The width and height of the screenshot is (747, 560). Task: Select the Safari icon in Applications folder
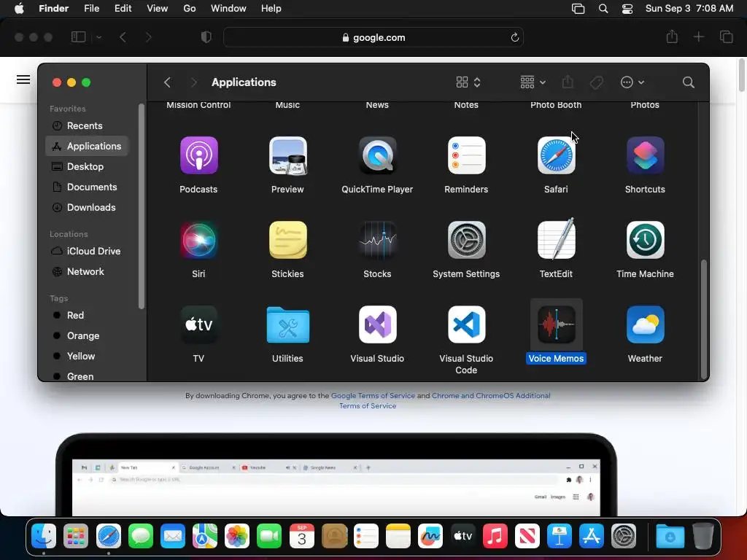click(556, 155)
